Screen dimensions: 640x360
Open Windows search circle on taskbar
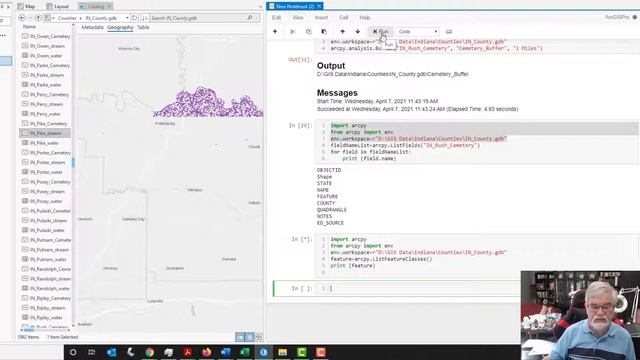tap(73, 352)
